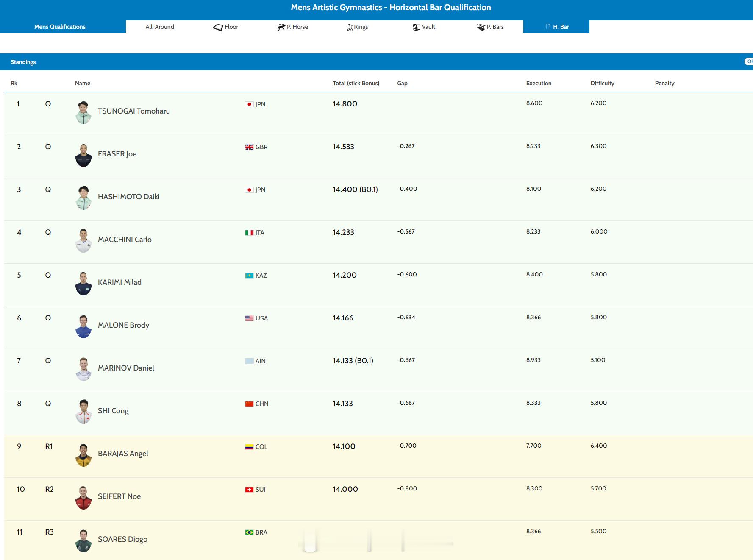Switch to the All-Around tab
The height and width of the screenshot is (560, 753).
click(x=160, y=27)
